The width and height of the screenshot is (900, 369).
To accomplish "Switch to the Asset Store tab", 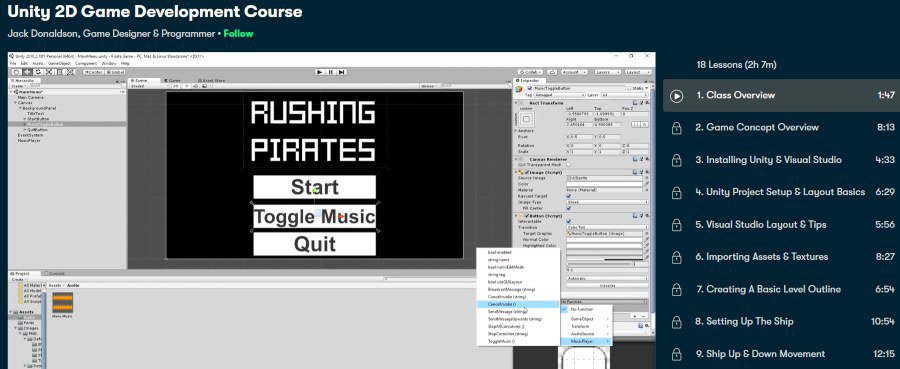I will coord(211,80).
